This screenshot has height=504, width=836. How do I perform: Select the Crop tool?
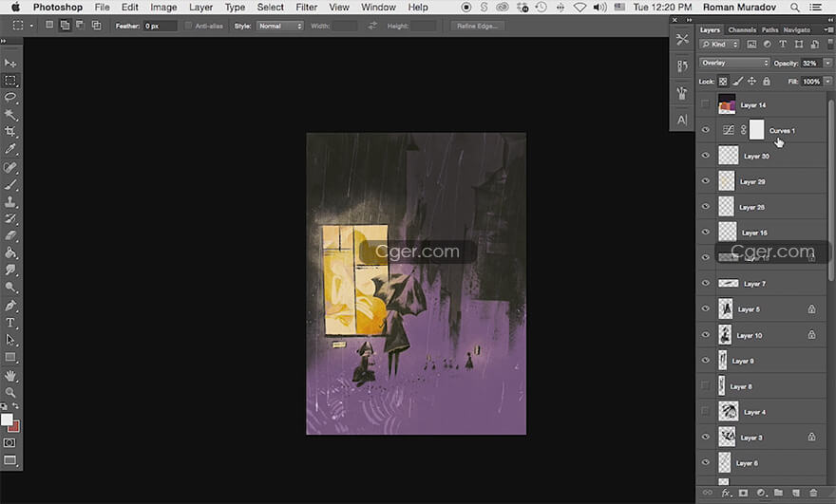10,132
